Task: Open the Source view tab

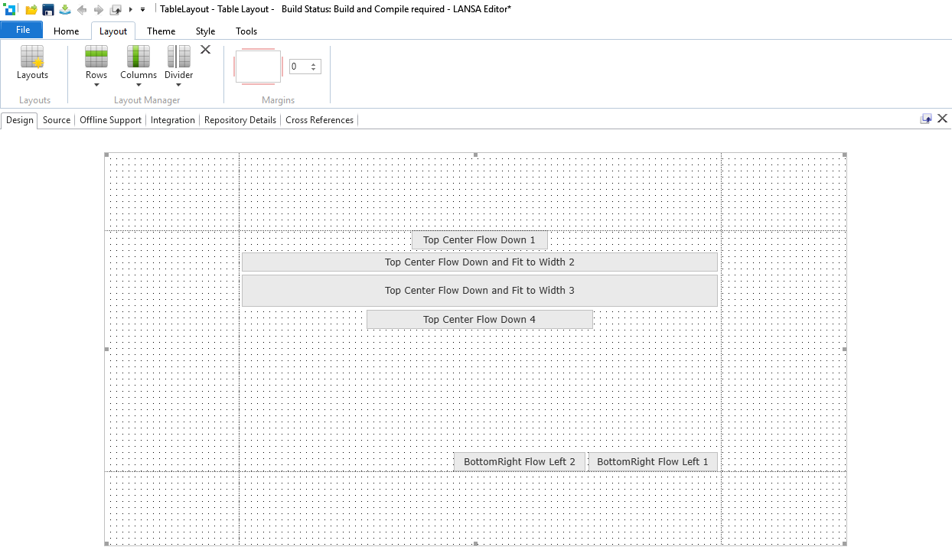Action: (57, 120)
